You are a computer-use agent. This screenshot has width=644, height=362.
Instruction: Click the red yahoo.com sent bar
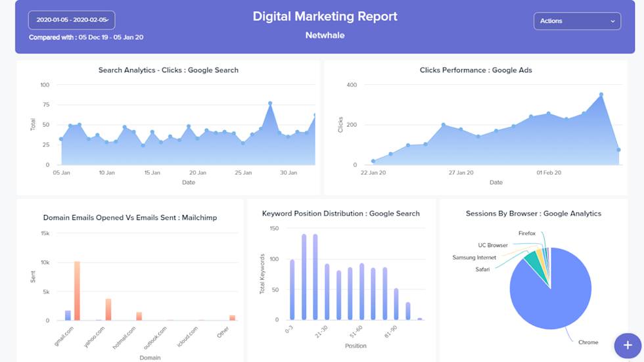pos(108,309)
